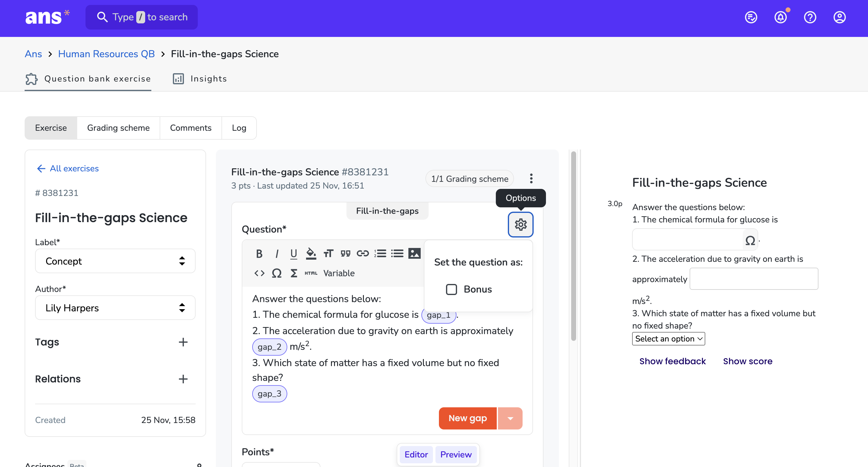Click the 'Fill-in-the-gaps' question type label
This screenshot has width=868, height=467.
(387, 211)
